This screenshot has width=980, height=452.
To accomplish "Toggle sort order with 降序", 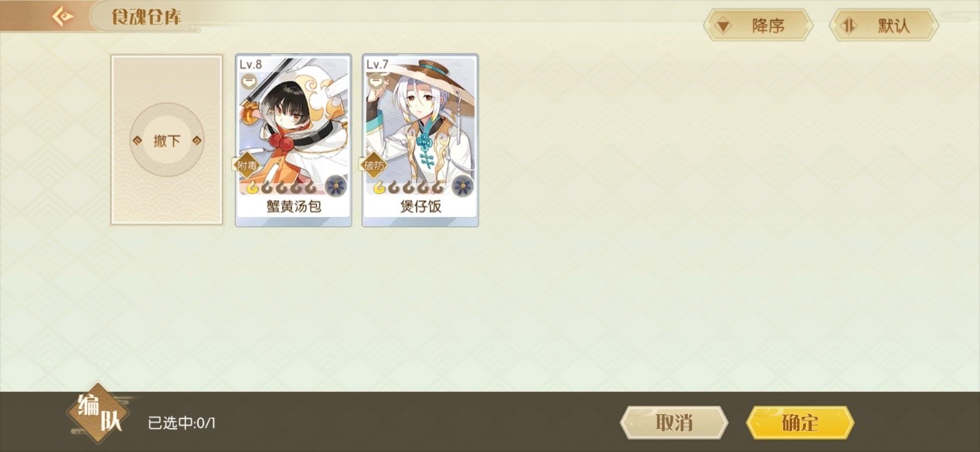I will click(758, 25).
